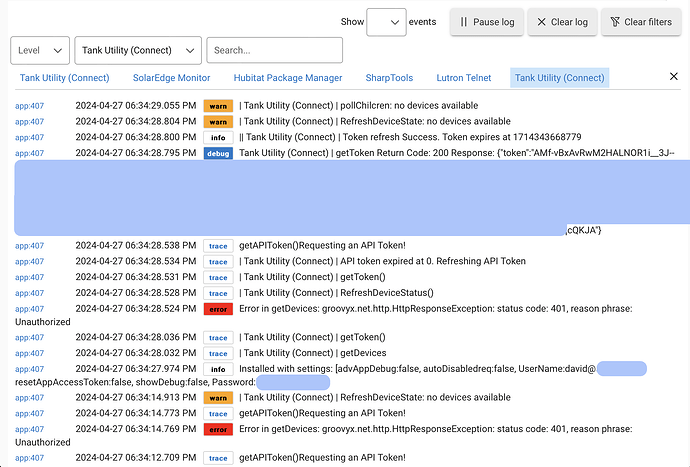Open app:407 link on the 06:34:28.036 row

(29, 338)
